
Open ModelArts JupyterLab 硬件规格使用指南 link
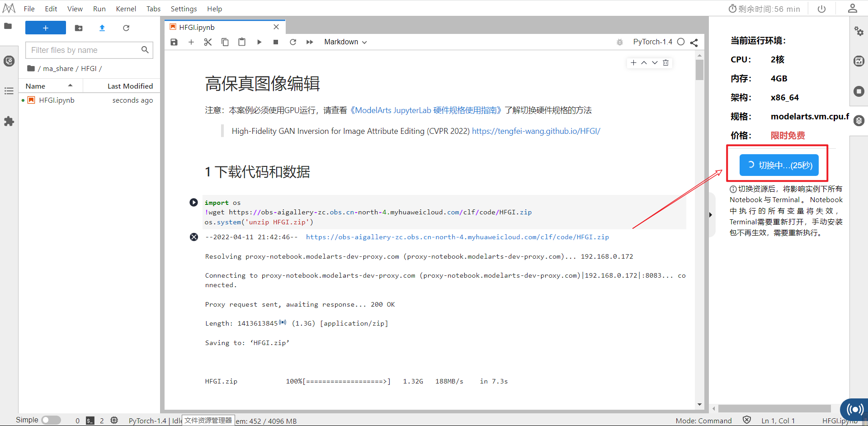coord(426,110)
